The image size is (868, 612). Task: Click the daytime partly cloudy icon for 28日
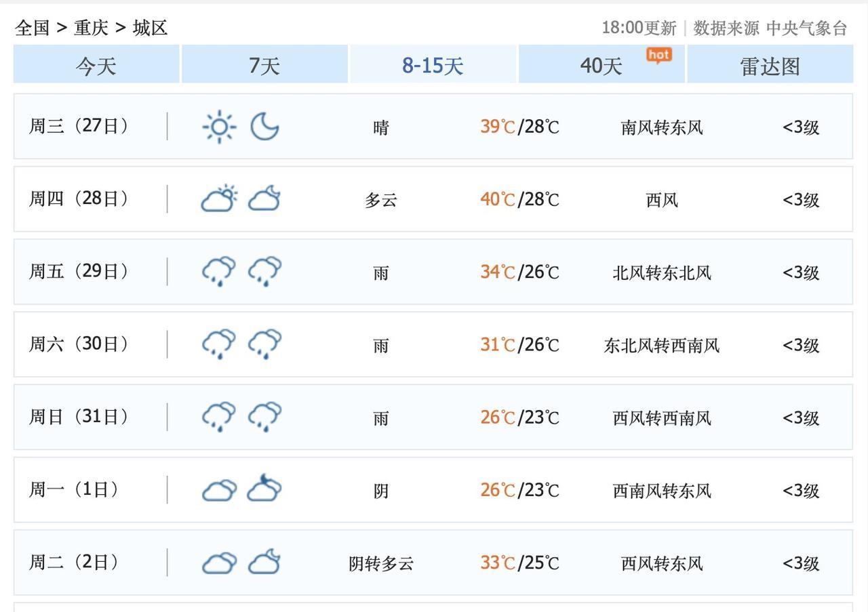(x=219, y=199)
